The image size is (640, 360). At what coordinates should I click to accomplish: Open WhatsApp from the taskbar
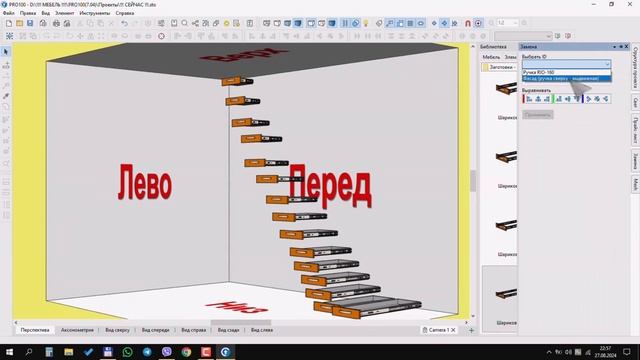127,352
